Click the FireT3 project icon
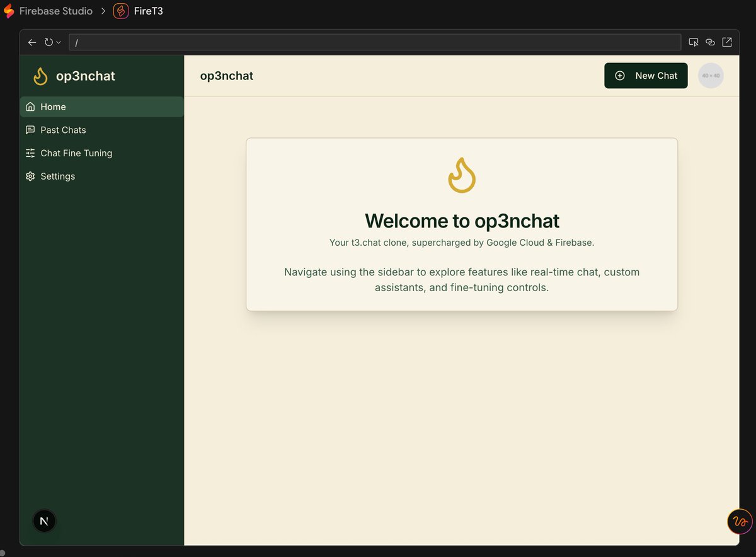Screen dimensions: 756x557 (x=121, y=11)
